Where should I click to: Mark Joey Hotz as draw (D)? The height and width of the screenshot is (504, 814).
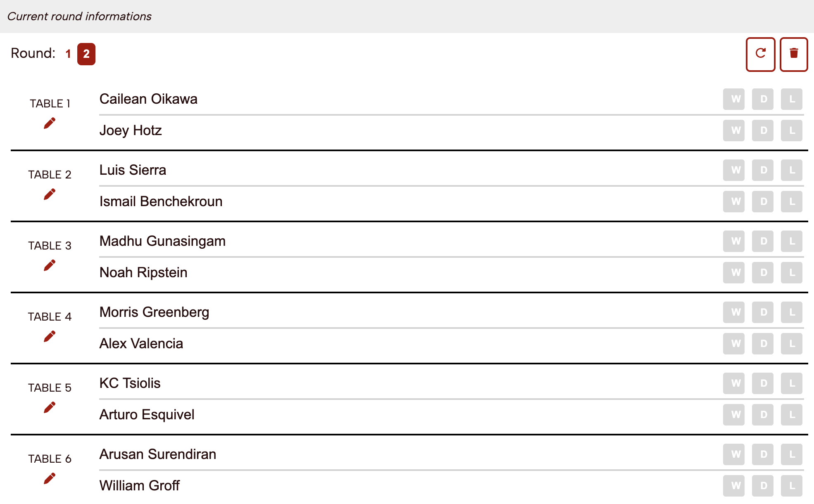[x=763, y=131]
